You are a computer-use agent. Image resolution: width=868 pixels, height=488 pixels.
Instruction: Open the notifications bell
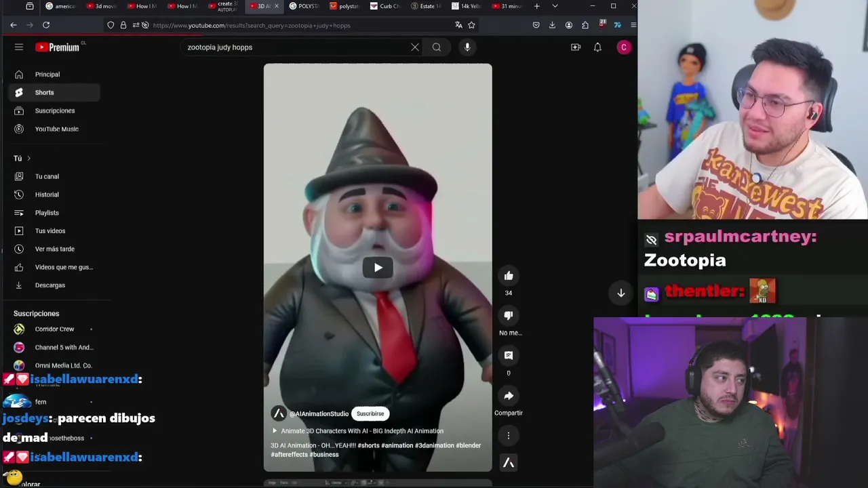(597, 47)
